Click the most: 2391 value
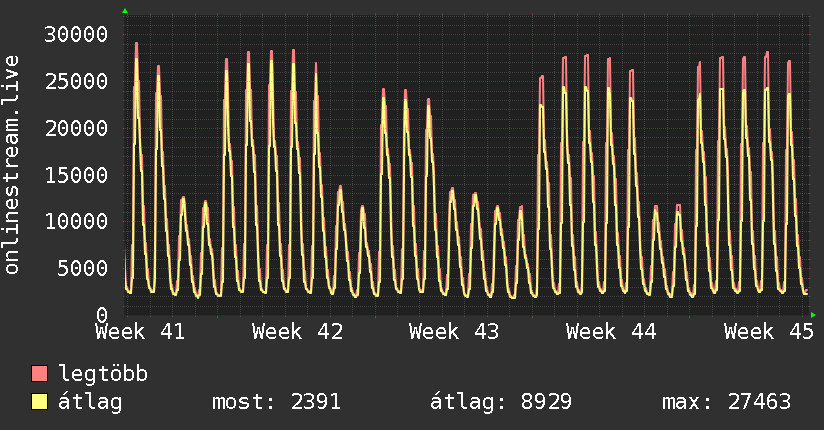The height and width of the screenshot is (430, 824). tap(276, 402)
